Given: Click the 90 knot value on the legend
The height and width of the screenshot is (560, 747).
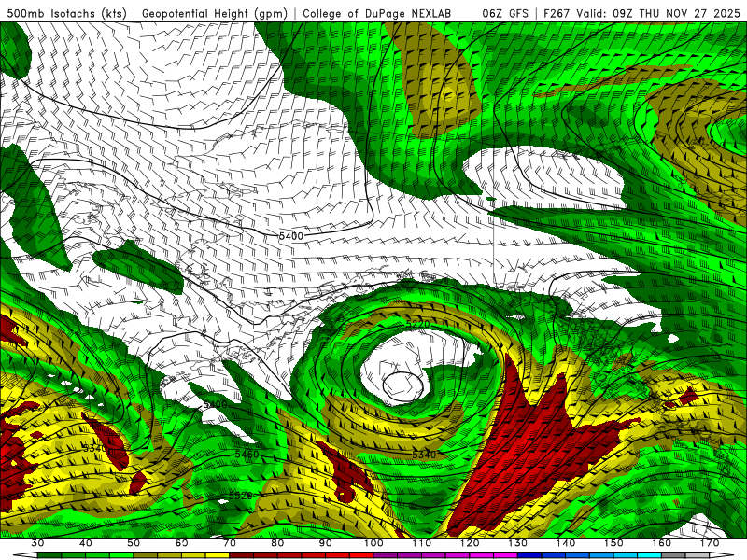Looking at the screenshot, I should pyautogui.click(x=326, y=543).
